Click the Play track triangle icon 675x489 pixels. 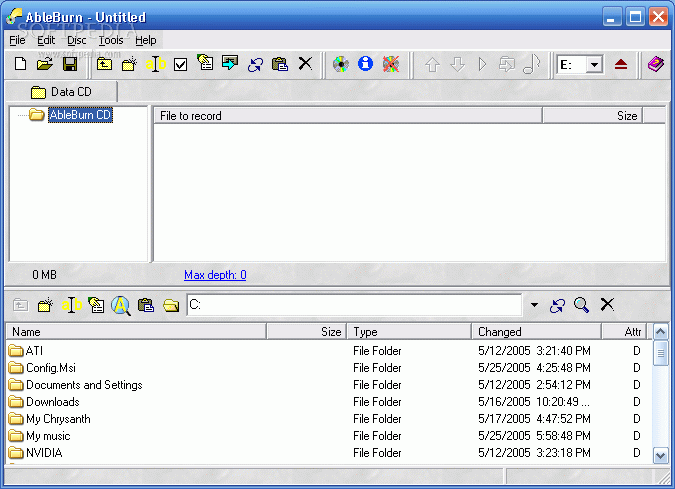tap(483, 64)
